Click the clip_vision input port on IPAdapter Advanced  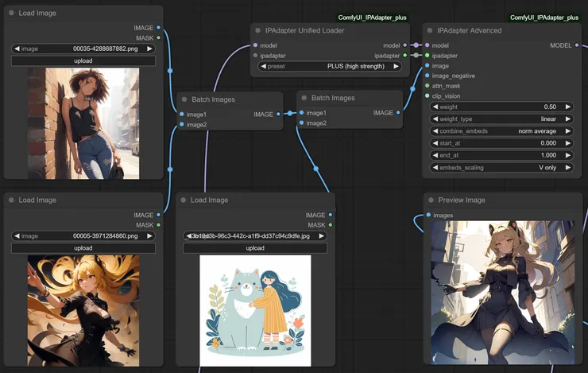point(427,95)
